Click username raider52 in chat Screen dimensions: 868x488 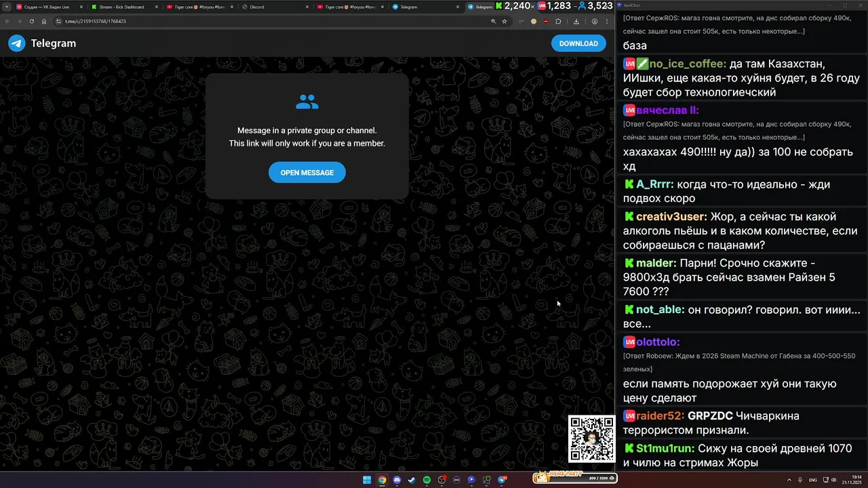[660, 415]
